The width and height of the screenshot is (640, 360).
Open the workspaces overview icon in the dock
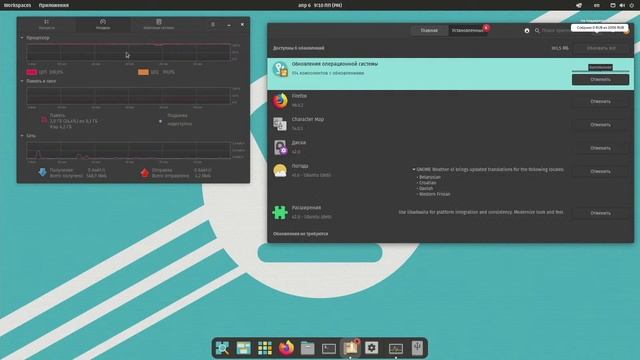tap(244, 348)
